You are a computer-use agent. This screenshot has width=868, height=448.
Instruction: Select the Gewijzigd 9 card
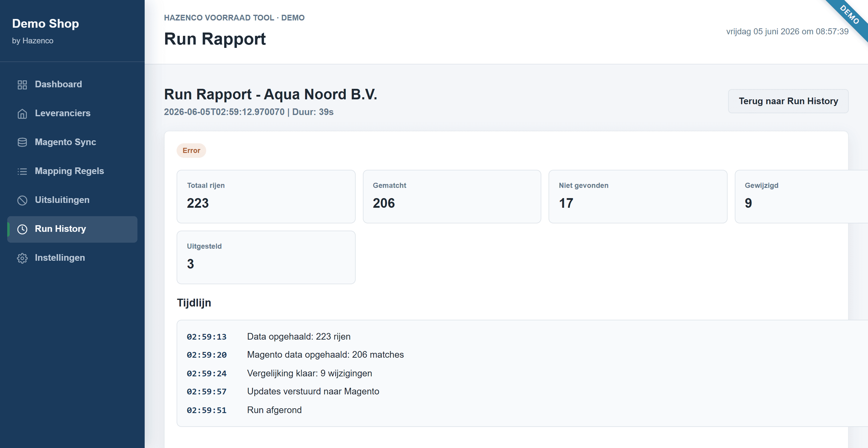[801, 197]
